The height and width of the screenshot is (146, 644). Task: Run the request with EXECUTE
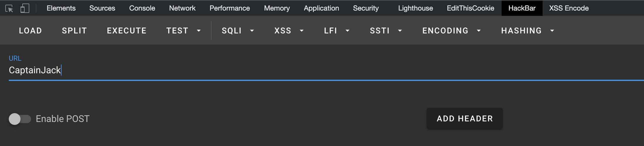pos(127,31)
